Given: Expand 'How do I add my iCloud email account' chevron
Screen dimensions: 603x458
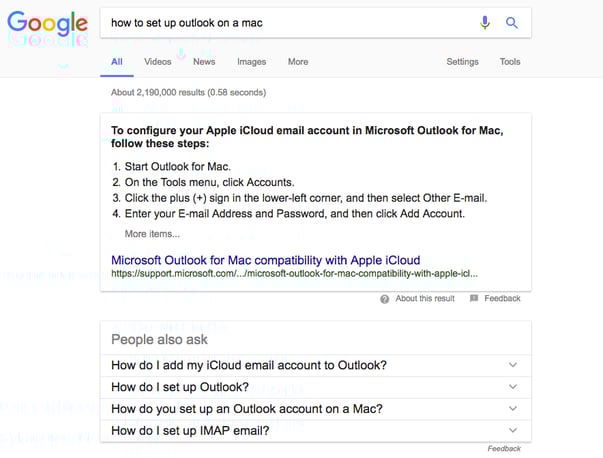Looking at the screenshot, I should click(x=513, y=365).
